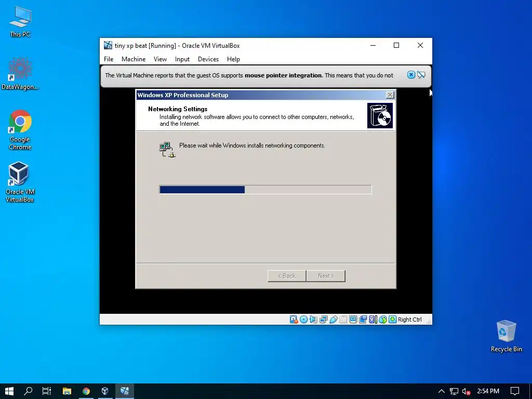
Task: Select the Recycle Bin desktop icon
Action: 506,336
